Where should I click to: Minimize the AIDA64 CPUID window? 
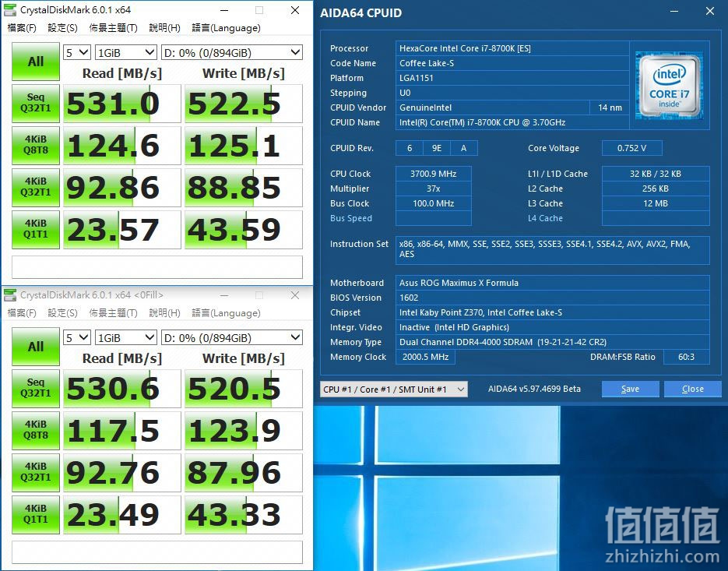coord(676,11)
